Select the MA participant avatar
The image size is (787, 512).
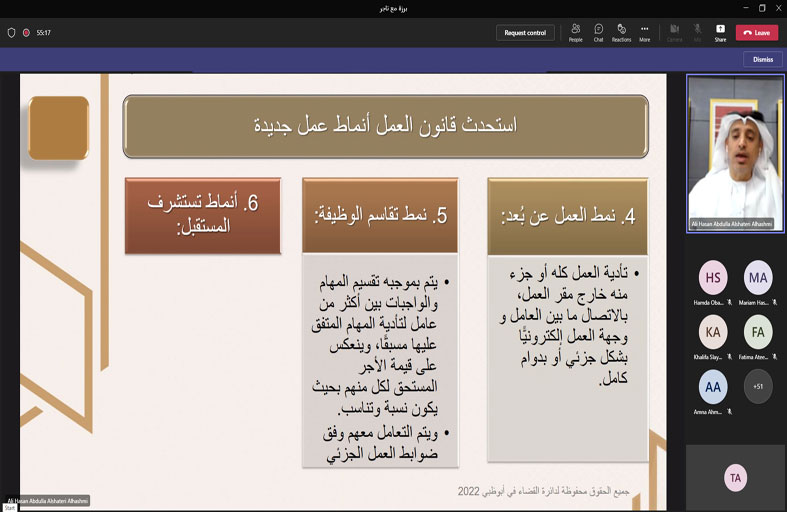[x=758, y=277]
